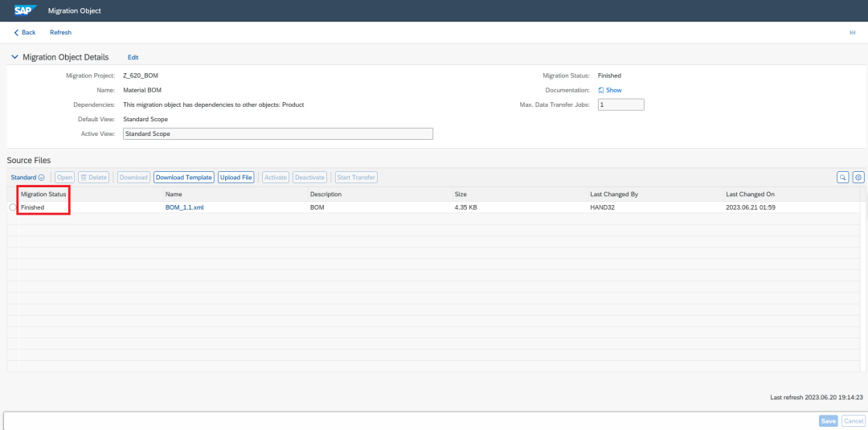Image resolution: width=868 pixels, height=430 pixels.
Task: Open table settings gear icon
Action: coord(858,178)
